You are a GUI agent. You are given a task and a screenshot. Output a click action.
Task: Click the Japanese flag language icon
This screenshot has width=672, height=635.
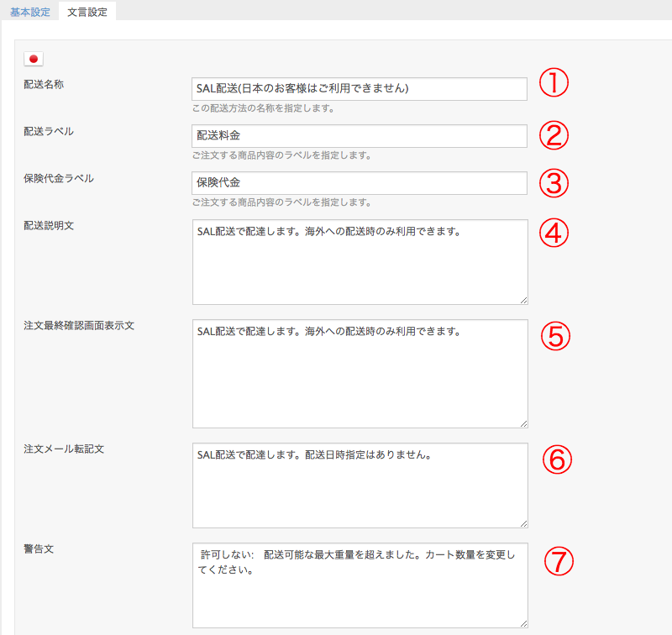tap(34, 59)
